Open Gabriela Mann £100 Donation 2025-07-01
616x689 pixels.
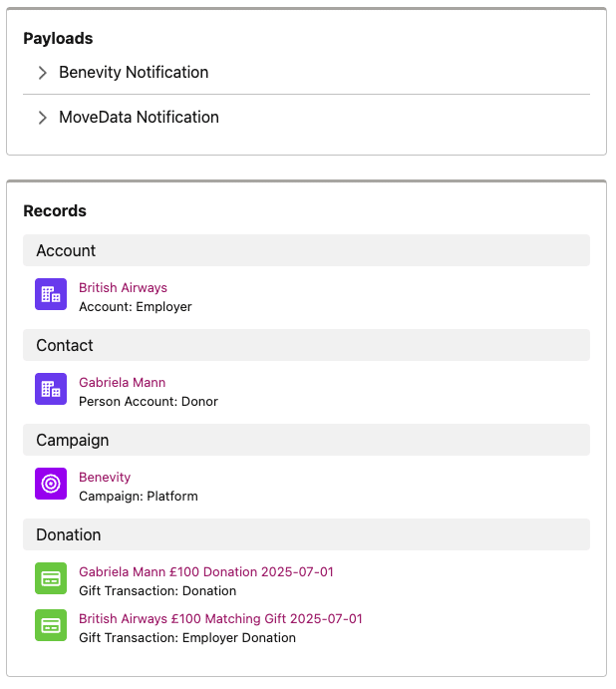point(206,571)
